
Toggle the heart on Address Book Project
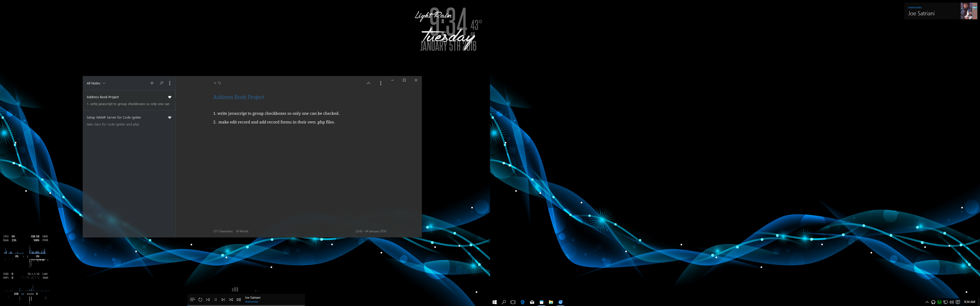coord(170,97)
